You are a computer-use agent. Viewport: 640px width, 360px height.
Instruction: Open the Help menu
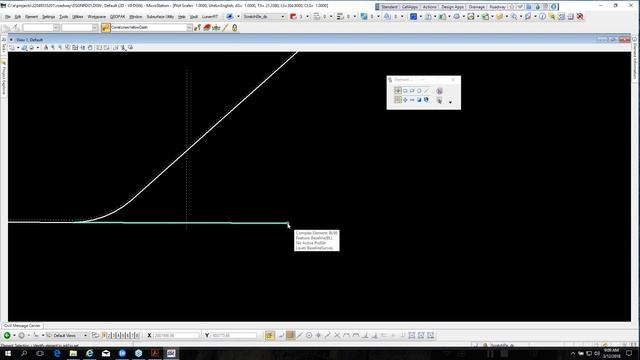[182, 17]
